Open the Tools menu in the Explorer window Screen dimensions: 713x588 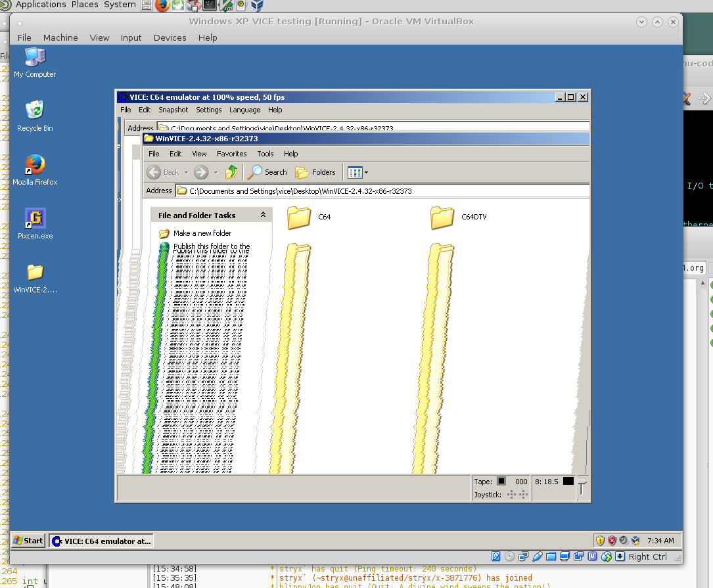[x=265, y=154]
